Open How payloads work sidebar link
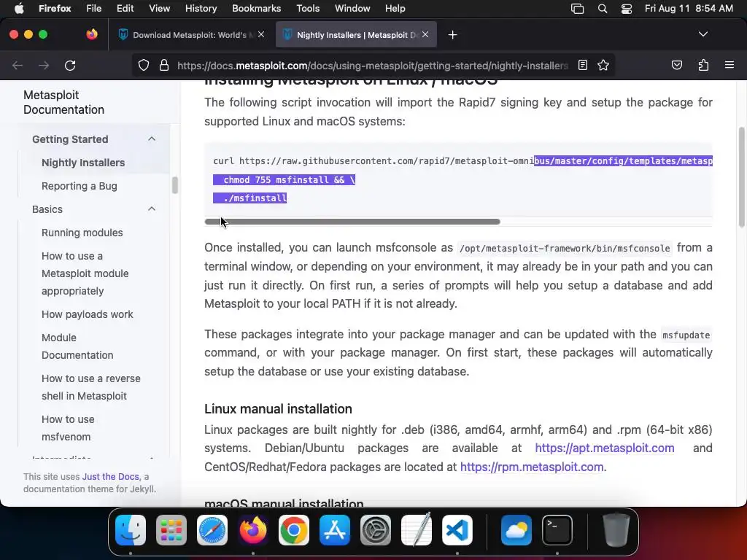747x560 pixels. pos(88,314)
